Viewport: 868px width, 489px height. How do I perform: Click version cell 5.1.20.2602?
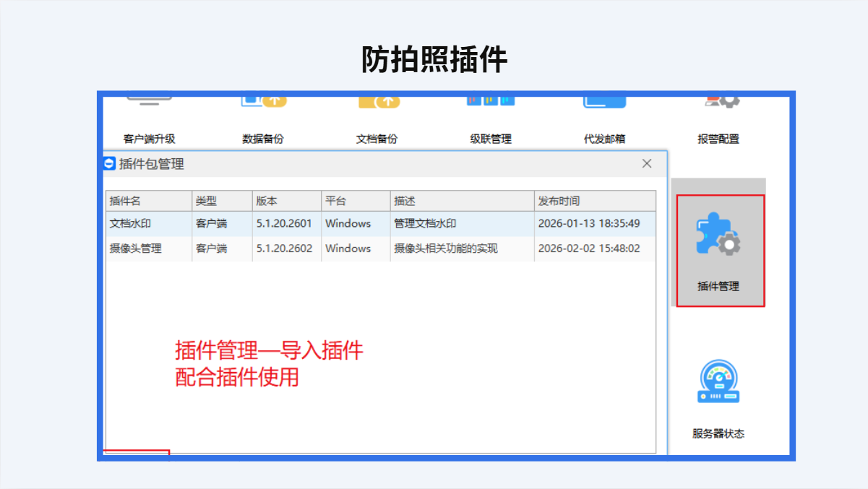click(x=284, y=248)
